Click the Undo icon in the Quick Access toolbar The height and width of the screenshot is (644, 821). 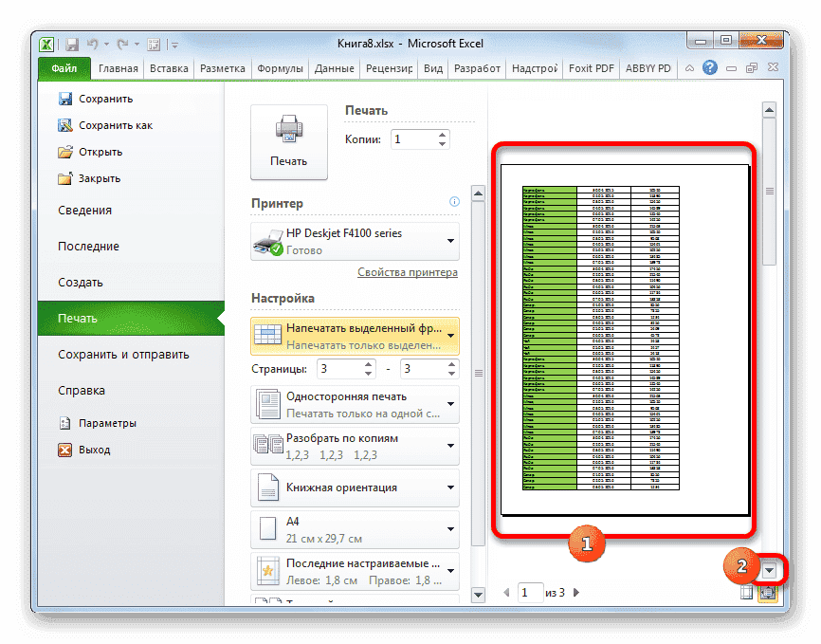pos(92,44)
